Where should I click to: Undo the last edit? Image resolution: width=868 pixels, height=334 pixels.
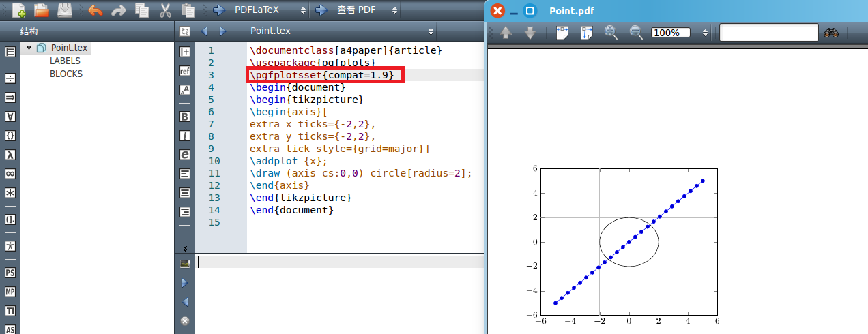pyautogui.click(x=95, y=10)
